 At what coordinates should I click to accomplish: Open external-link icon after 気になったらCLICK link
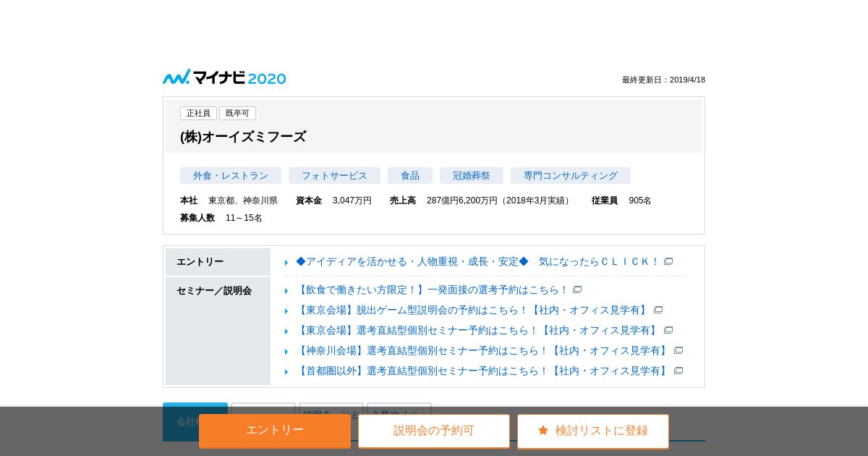[x=668, y=261]
